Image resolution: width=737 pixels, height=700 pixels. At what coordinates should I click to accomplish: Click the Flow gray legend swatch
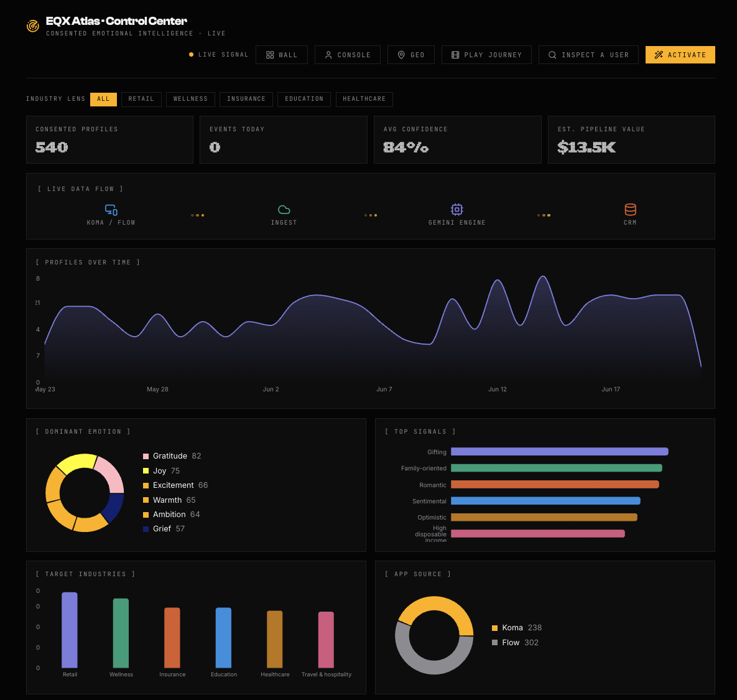[x=494, y=643]
